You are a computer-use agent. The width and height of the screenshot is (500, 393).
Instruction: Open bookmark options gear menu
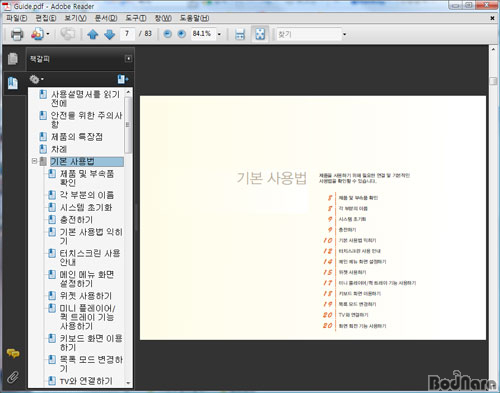36,79
